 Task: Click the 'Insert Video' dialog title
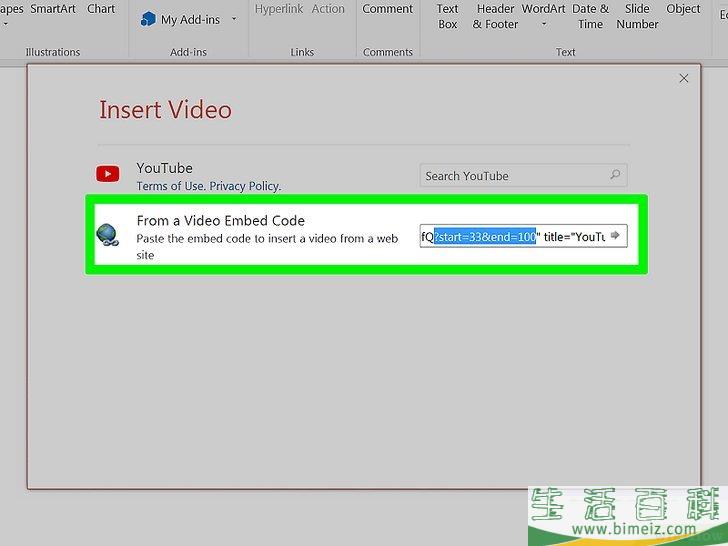(x=165, y=110)
